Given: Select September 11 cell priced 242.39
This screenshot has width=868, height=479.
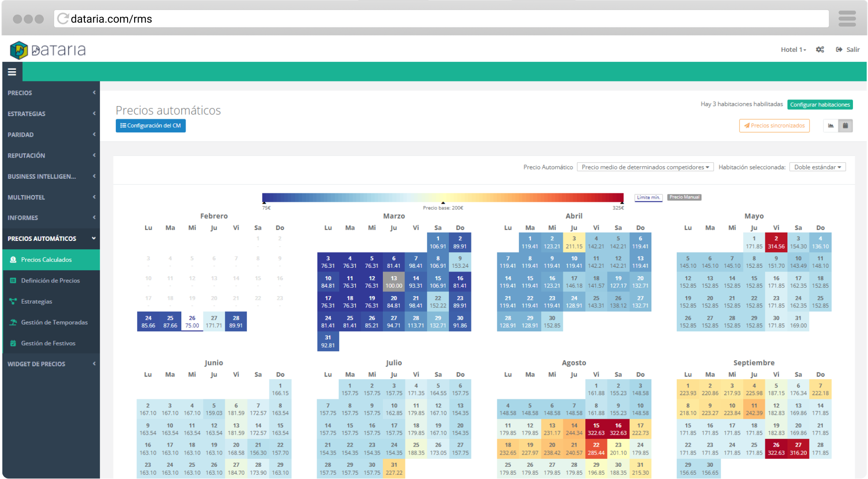Looking at the screenshot, I should [x=754, y=409].
